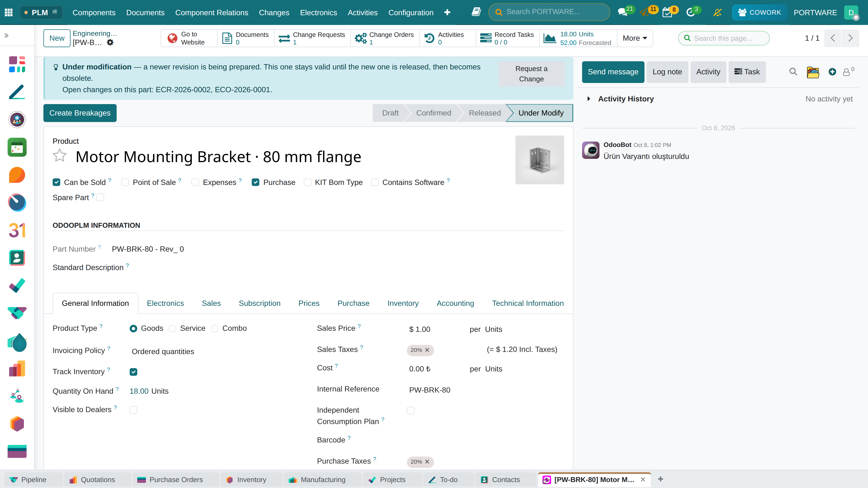Mark product as favorite with star icon
Viewport: 868px width, 488px height.
pyautogui.click(x=60, y=156)
